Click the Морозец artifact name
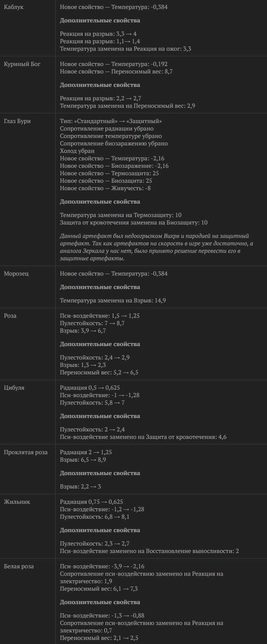Screen dimensions: 267x644 click(16, 274)
